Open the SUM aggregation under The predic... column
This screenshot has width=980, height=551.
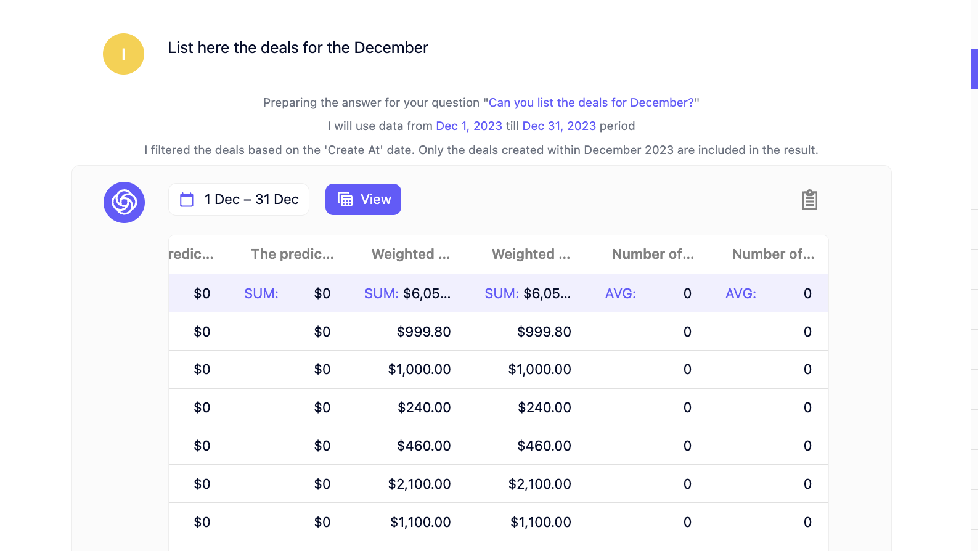(261, 293)
